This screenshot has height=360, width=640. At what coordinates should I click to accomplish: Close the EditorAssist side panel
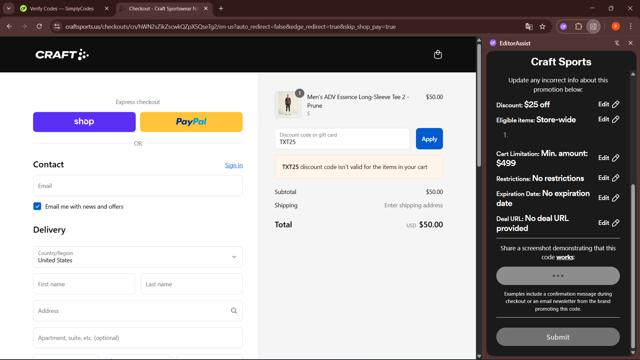(630, 43)
